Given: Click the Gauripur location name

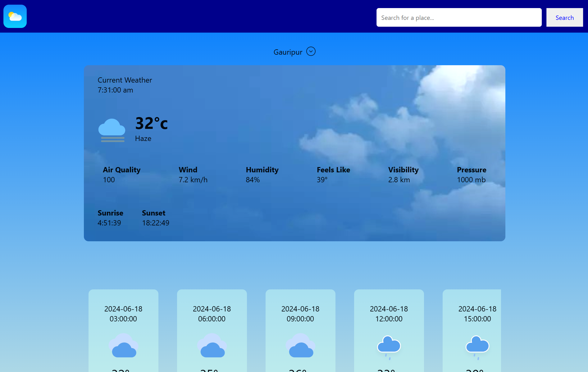Looking at the screenshot, I should tap(288, 52).
